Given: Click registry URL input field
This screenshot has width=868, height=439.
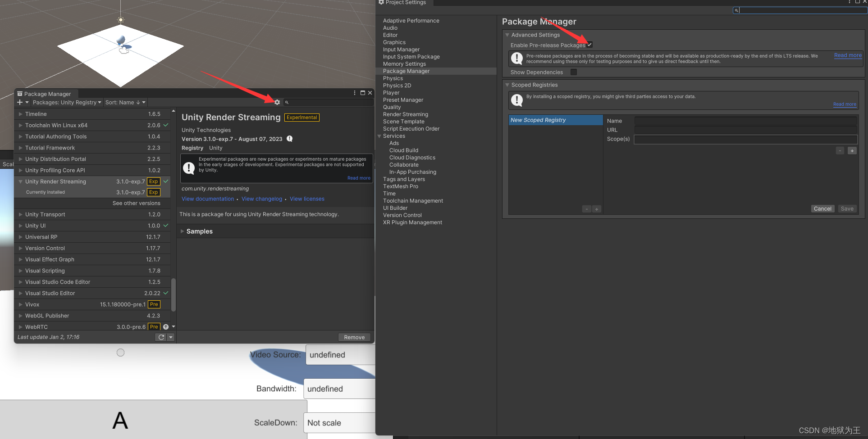Looking at the screenshot, I should click(745, 130).
